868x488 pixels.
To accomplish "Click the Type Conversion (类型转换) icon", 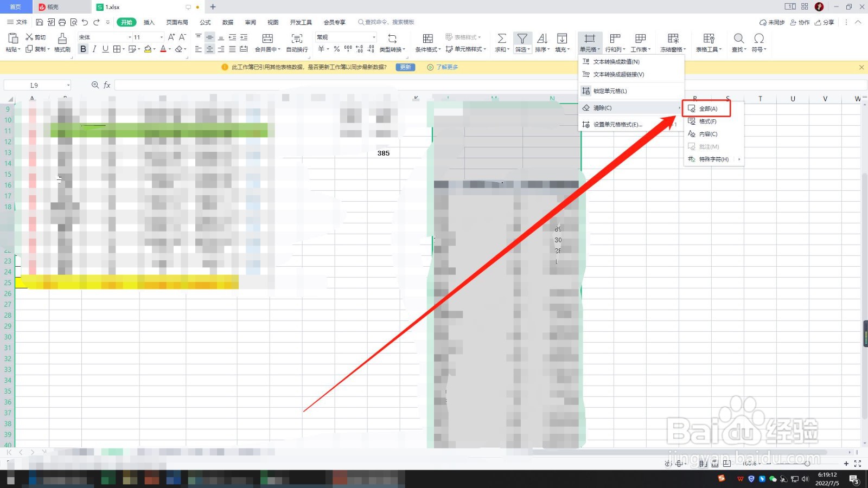I will coord(392,38).
